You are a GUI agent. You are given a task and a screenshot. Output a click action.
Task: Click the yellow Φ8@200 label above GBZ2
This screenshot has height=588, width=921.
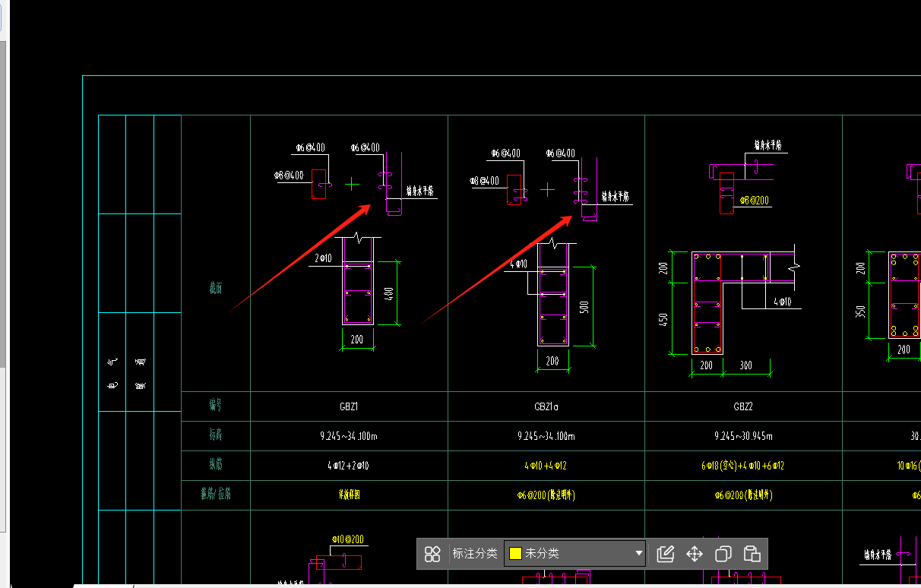pos(754,201)
